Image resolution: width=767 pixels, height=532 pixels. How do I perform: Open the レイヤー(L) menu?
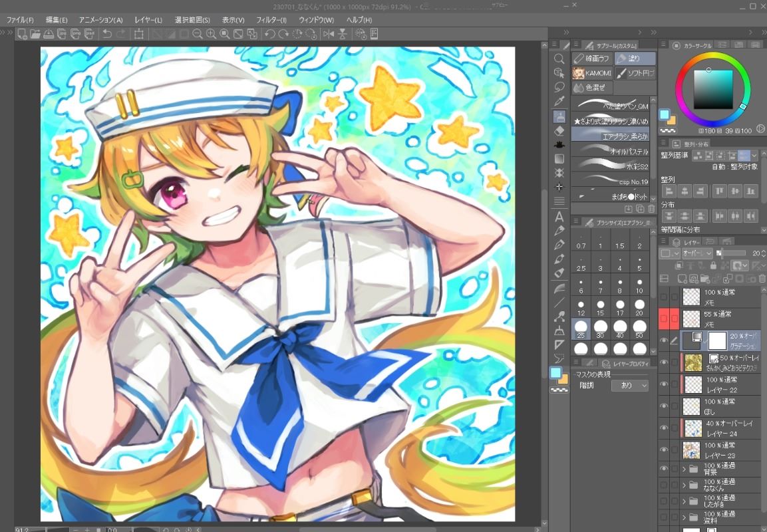pyautogui.click(x=148, y=20)
